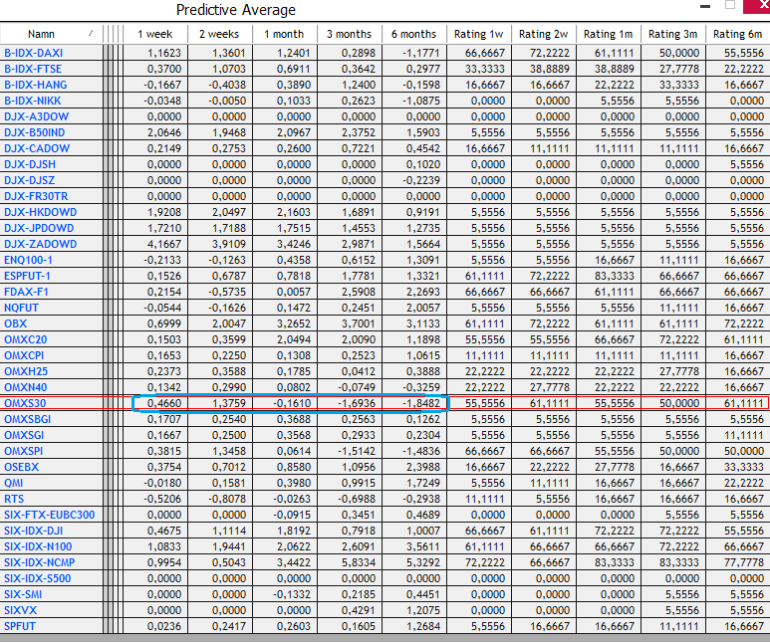
Task: Open the DJX-DJSZ instrument
Action: (29, 180)
